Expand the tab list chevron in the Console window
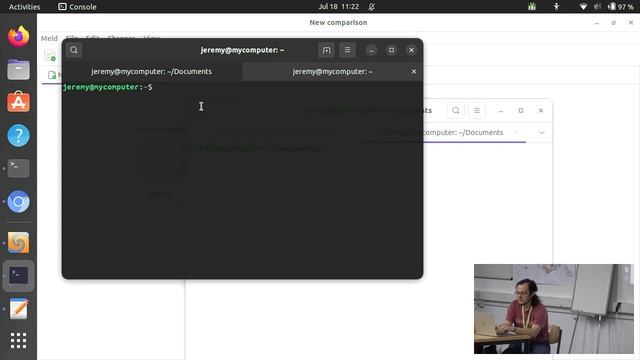 tap(541, 133)
